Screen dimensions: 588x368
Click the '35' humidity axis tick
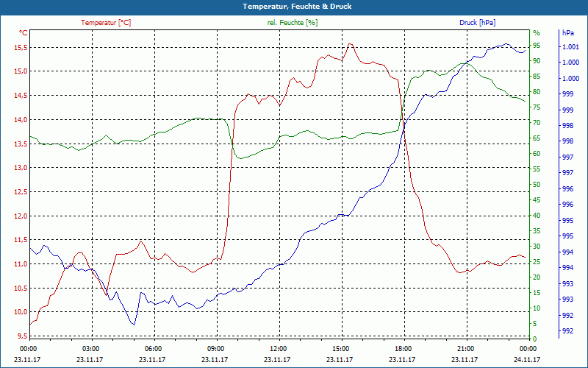tap(537, 231)
